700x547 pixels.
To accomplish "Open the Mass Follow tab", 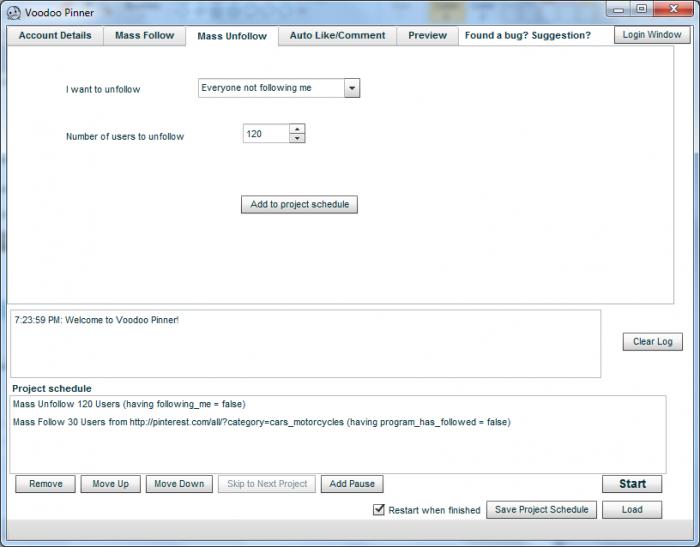I will (145, 36).
